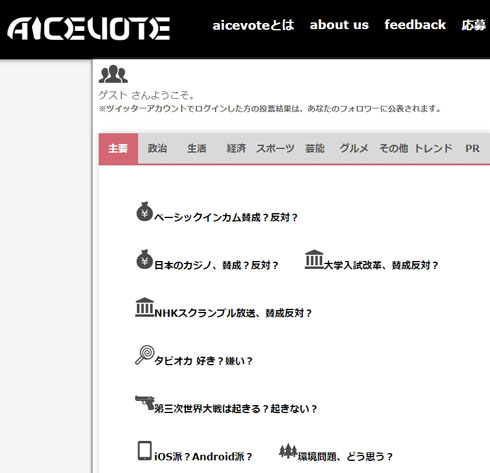
Task: Click money bag icon beside 日本のカジノ
Action: [144, 259]
